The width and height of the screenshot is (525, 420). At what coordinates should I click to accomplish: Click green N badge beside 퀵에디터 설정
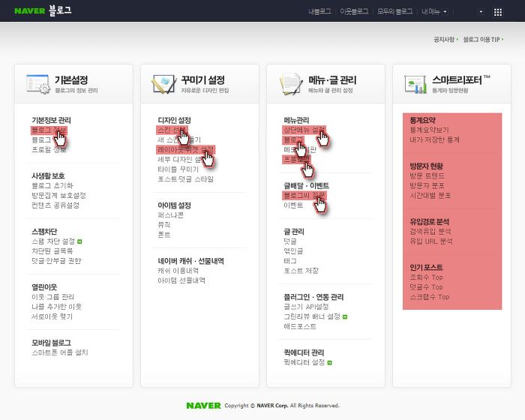pyautogui.click(x=329, y=362)
